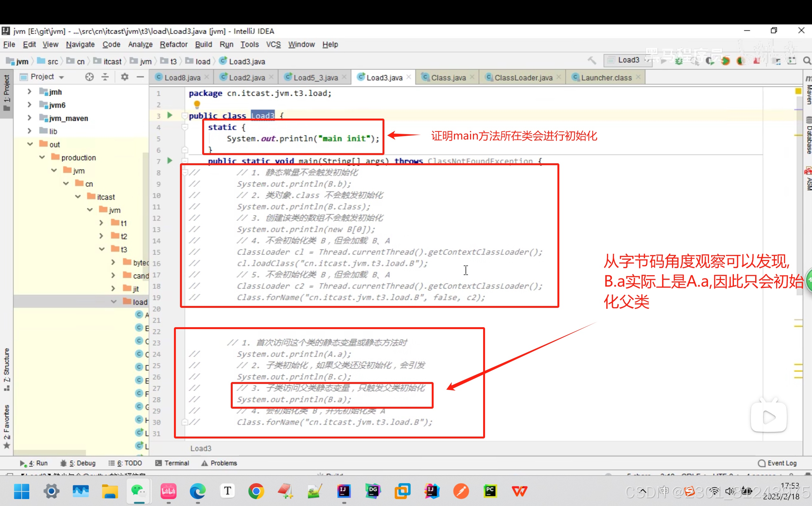
Task: Click the collapse all icon in Project panel
Action: coord(105,77)
